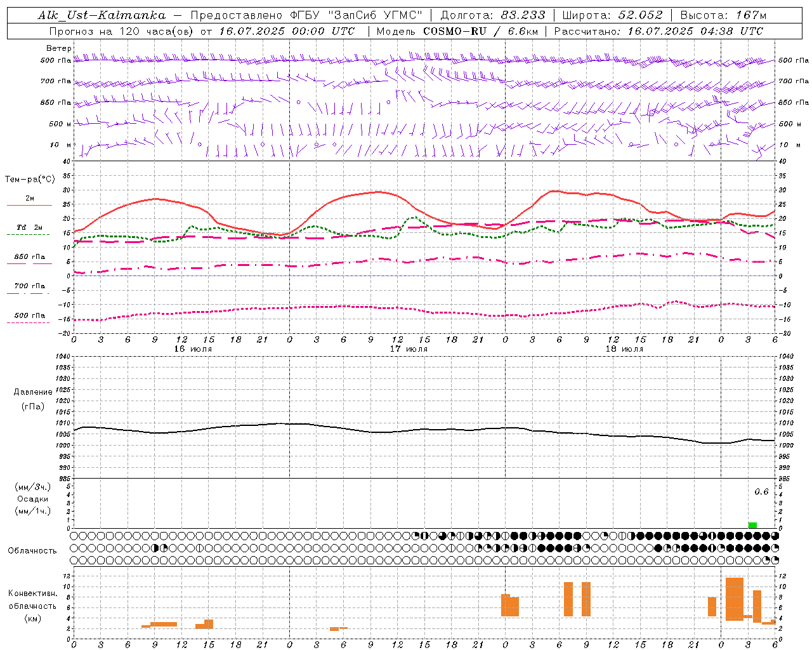Click the Тем-ра(°C) panel label
Screen dimensions: 812x650
pyautogui.click(x=30, y=180)
